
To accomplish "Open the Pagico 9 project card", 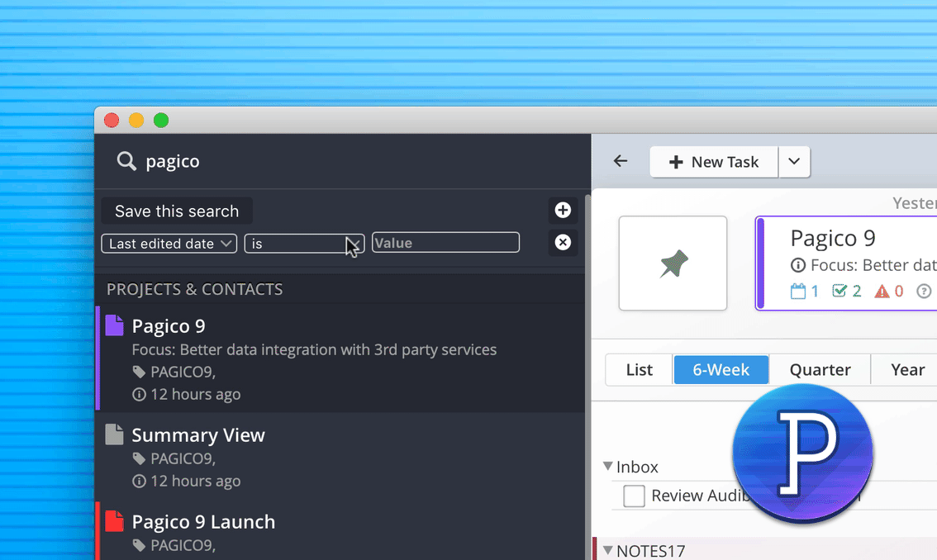I will [x=846, y=263].
